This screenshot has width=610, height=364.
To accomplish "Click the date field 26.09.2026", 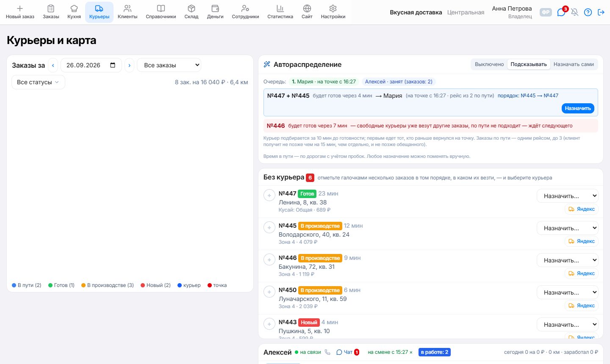I will (91, 65).
